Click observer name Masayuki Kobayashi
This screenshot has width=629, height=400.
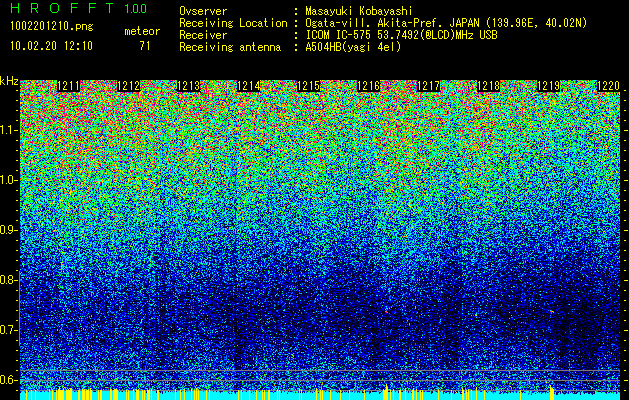click(x=358, y=11)
